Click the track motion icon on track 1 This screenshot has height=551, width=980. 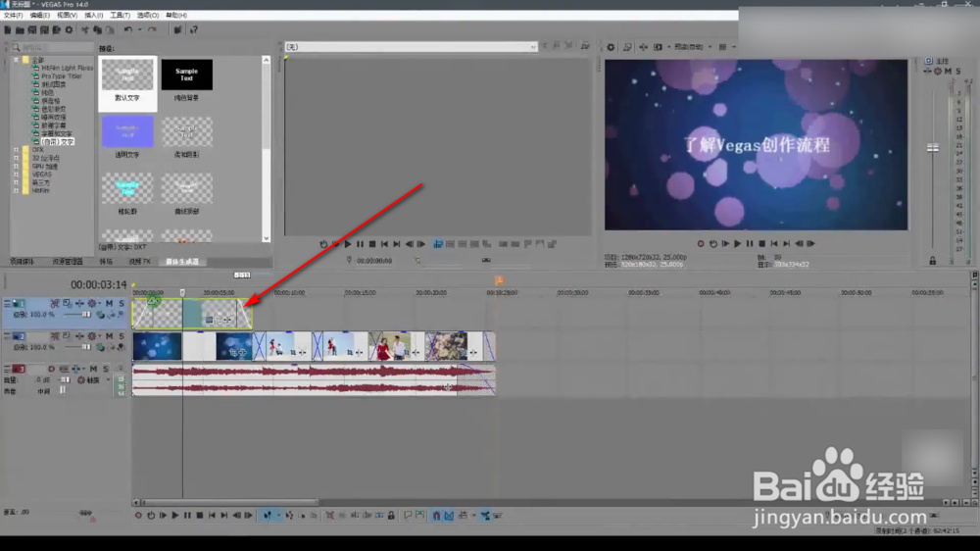67,303
